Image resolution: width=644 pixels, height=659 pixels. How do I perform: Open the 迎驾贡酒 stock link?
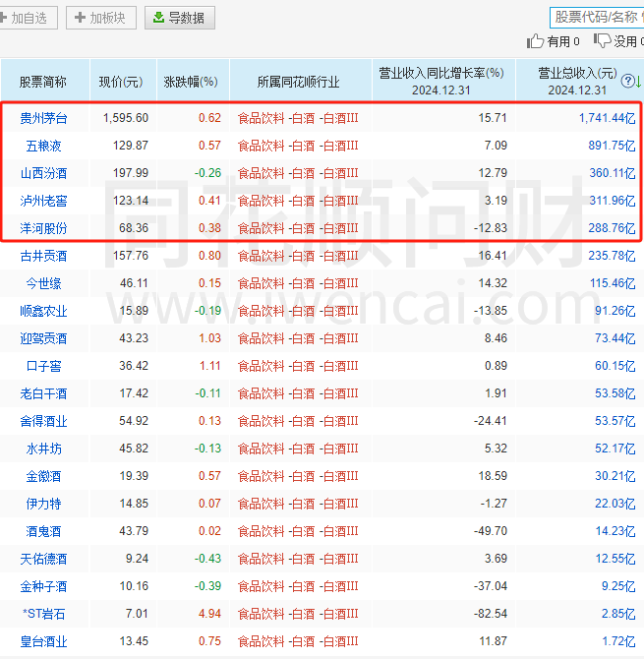[x=43, y=338]
